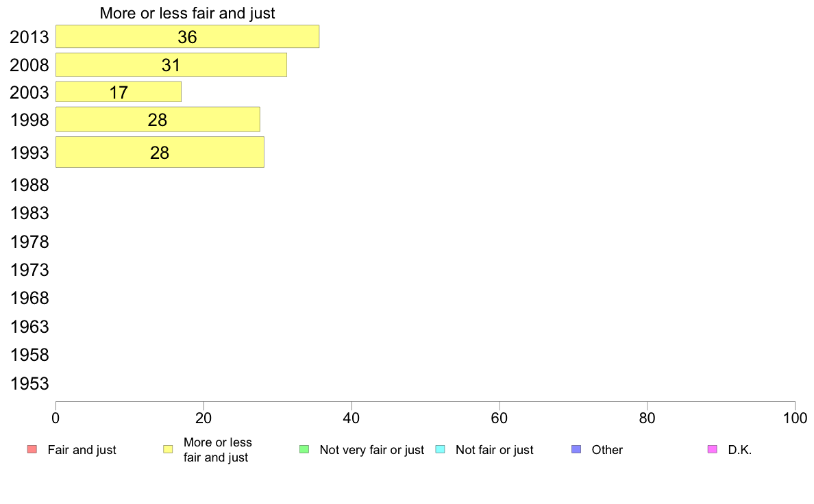
Task: Click the 2003 bar showing 17
Action: coord(119,92)
